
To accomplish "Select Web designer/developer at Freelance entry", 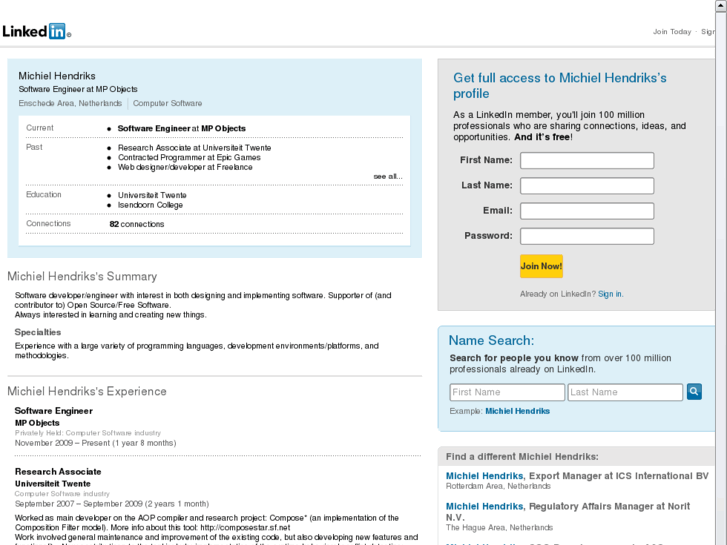I will pos(185,167).
